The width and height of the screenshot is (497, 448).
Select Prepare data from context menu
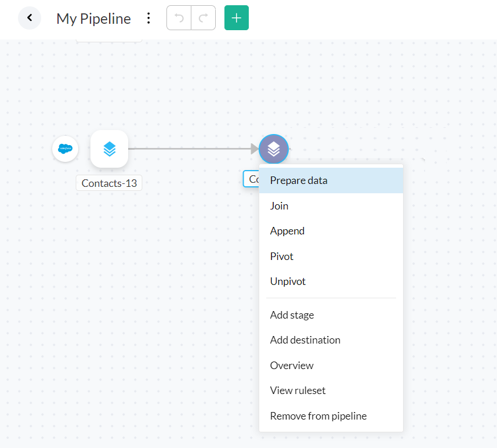tap(299, 180)
